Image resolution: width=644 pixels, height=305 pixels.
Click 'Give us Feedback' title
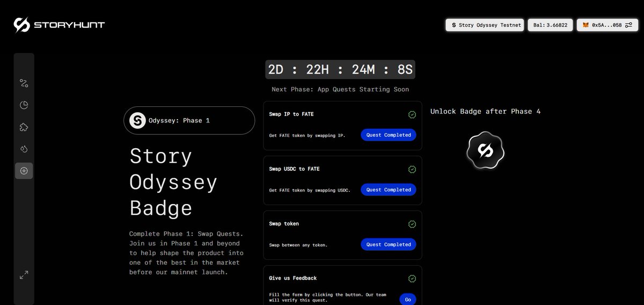tap(293, 278)
